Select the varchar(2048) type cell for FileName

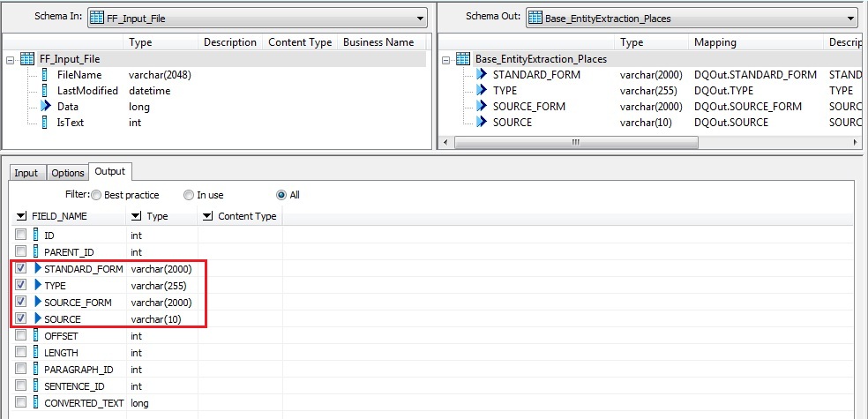(160, 75)
